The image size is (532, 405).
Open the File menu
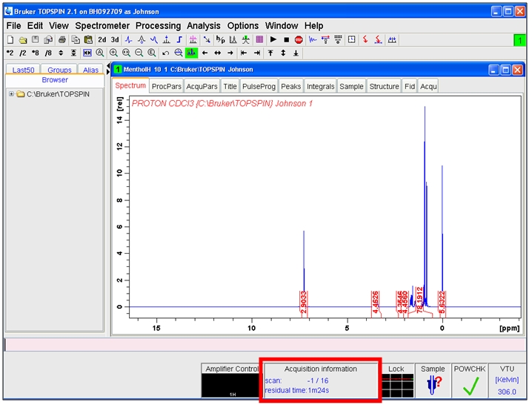13,26
